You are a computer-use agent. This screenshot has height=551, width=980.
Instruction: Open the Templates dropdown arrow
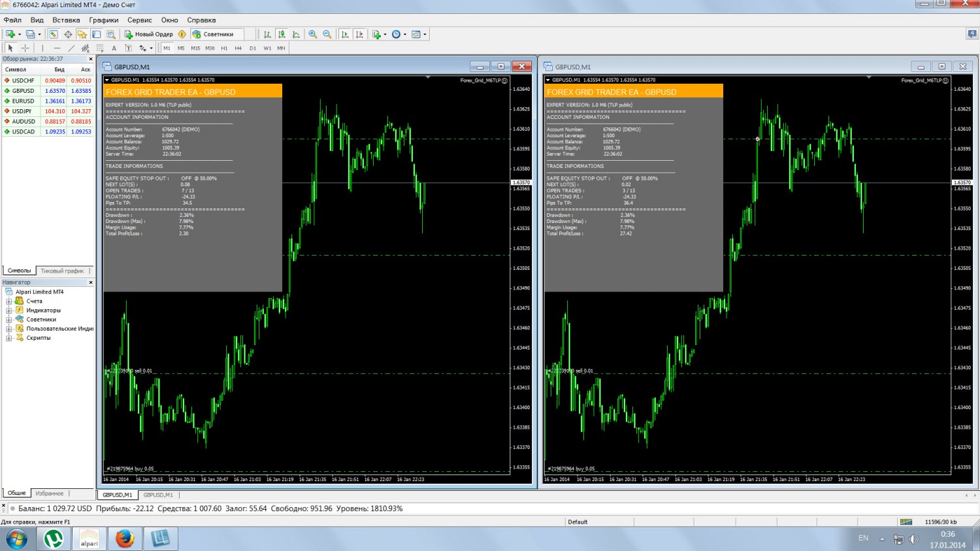(x=425, y=34)
